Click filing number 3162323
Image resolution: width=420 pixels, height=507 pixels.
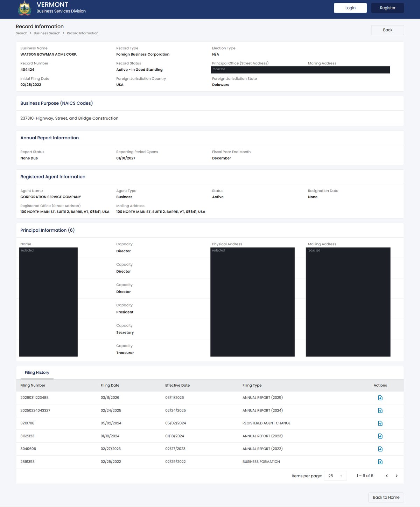pos(27,436)
